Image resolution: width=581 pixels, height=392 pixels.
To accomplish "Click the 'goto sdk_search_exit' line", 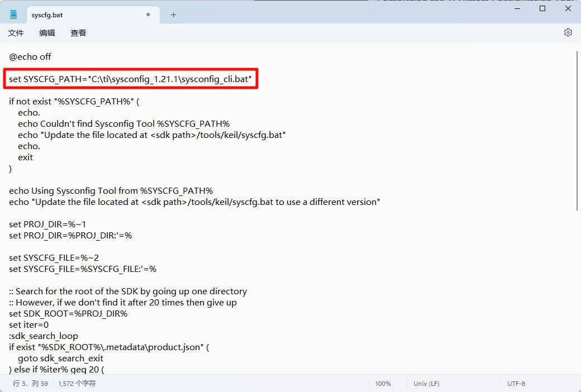I will [x=61, y=358].
